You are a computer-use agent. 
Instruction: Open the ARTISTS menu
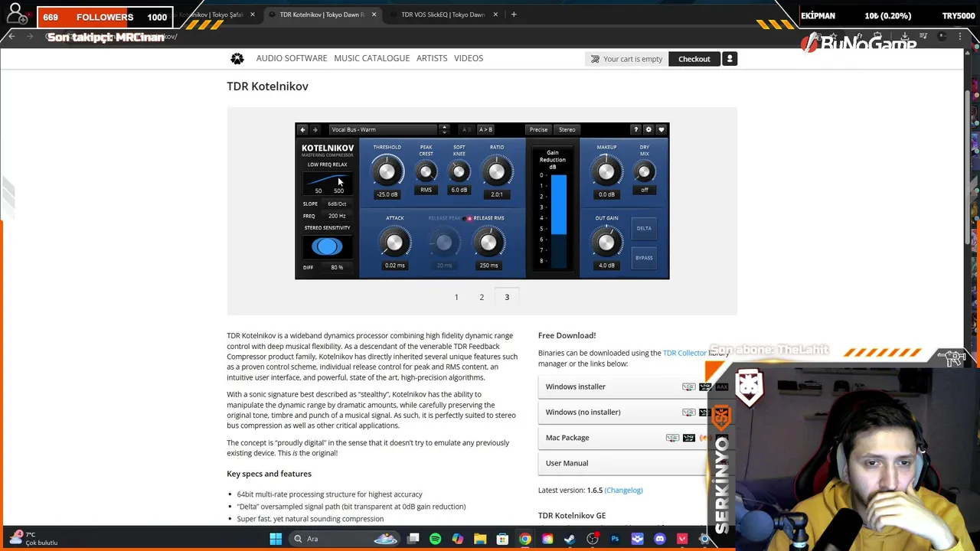432,58
